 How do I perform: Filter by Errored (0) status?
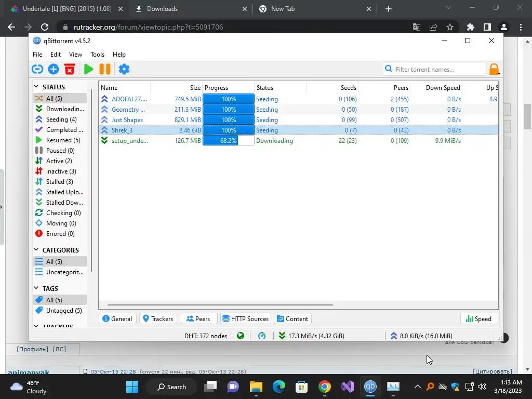pos(60,234)
